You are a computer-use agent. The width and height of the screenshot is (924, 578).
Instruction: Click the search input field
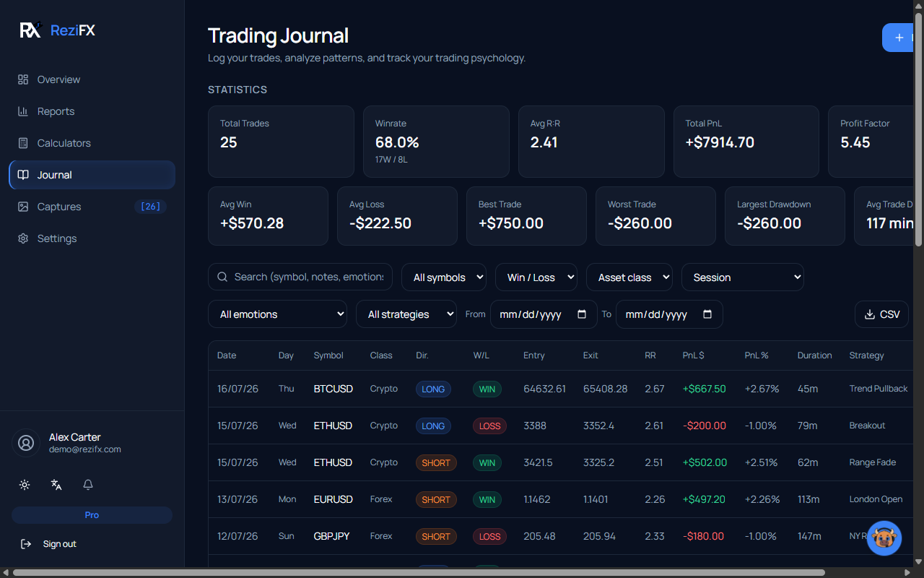300,277
